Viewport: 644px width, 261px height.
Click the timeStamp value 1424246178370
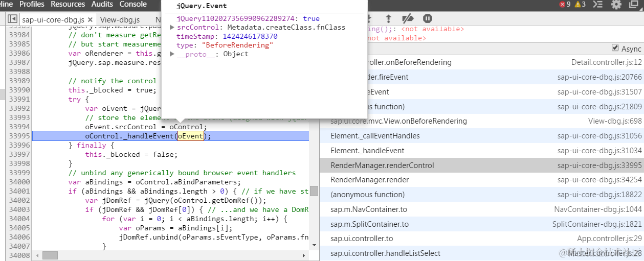coord(250,36)
